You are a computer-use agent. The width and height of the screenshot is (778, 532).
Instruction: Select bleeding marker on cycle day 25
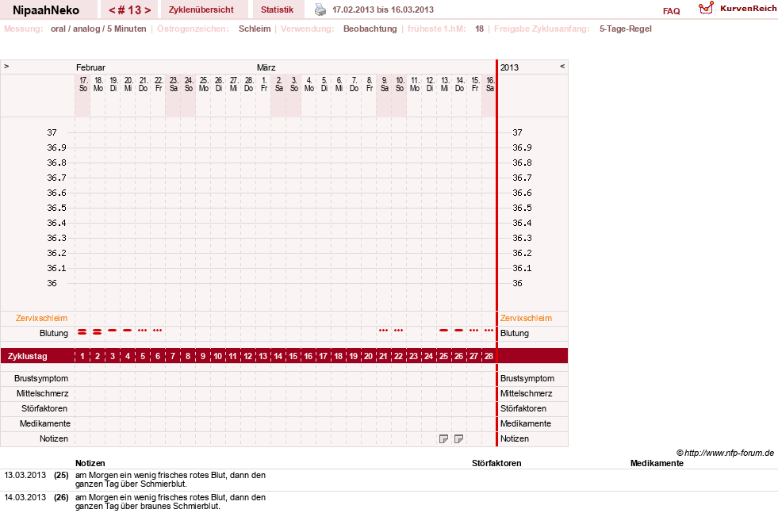[443, 330]
